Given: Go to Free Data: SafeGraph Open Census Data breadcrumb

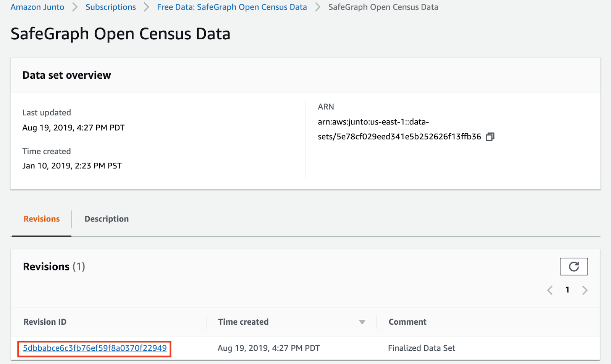Looking at the screenshot, I should click(x=232, y=7).
